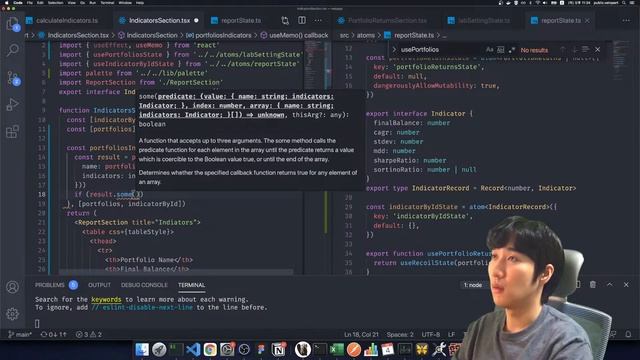Image resolution: width=640 pixels, height=360 pixels.
Task: Click the Open Changes compare icon
Action: (x=285, y=20)
